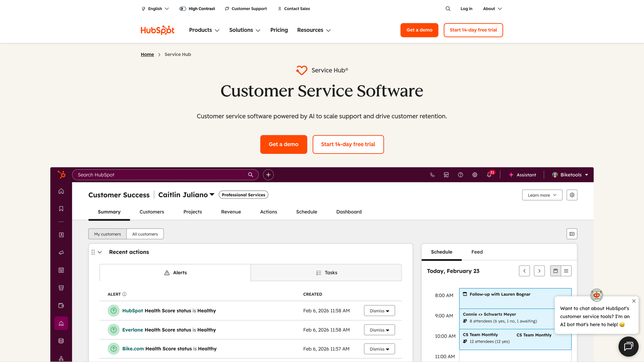Select the Marketing megaphone icon in sidebar
The image size is (644, 362).
point(61,253)
